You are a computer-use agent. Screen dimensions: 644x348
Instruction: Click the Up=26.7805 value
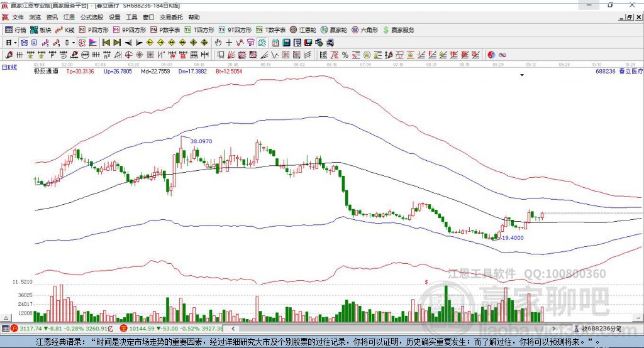[118, 71]
